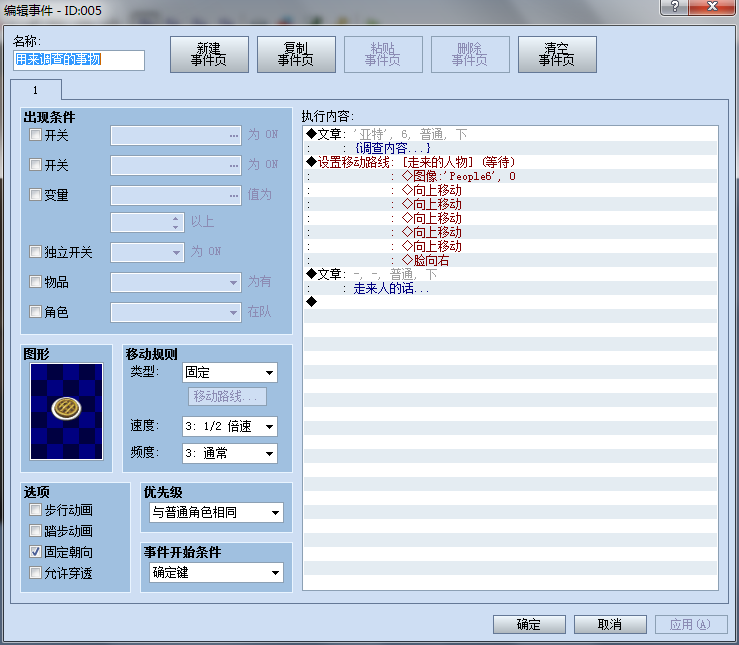Select the first 文章 '亚特' command line
The height and width of the screenshot is (645, 739).
coord(510,134)
